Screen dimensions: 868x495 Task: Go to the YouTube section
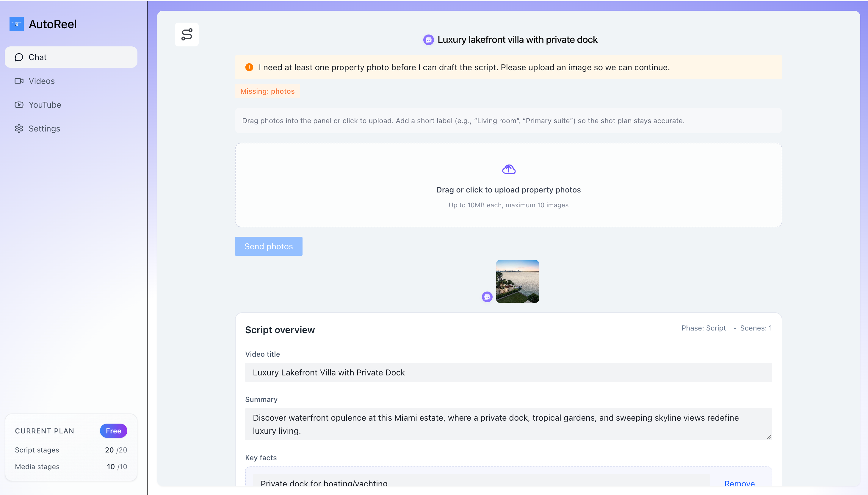[x=45, y=105]
